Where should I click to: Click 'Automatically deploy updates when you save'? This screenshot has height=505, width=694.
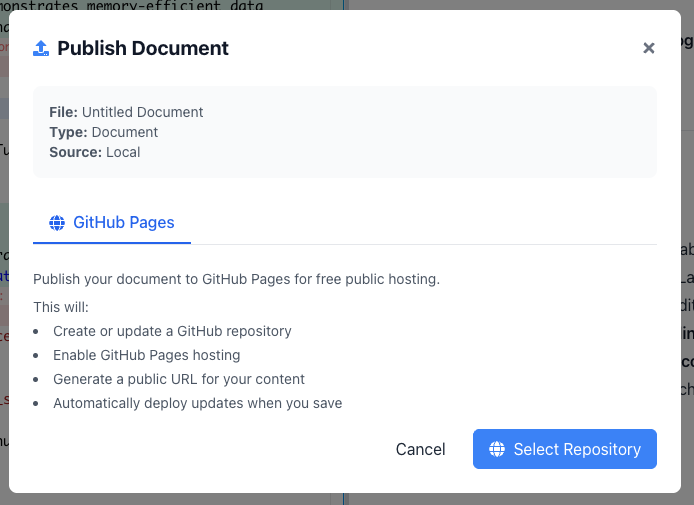coord(197,403)
